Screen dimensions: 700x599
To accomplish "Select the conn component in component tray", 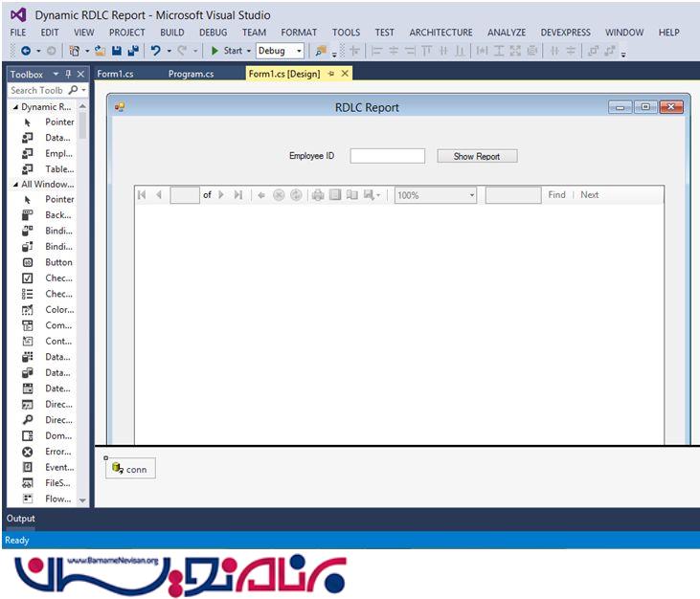I will 129,469.
